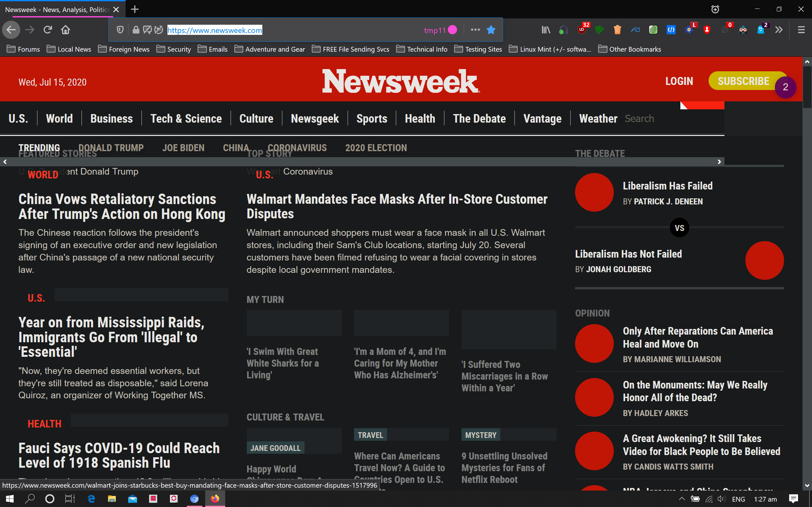The width and height of the screenshot is (812, 507).
Task: Click the green fingerprint extension icon
Action: (x=653, y=30)
